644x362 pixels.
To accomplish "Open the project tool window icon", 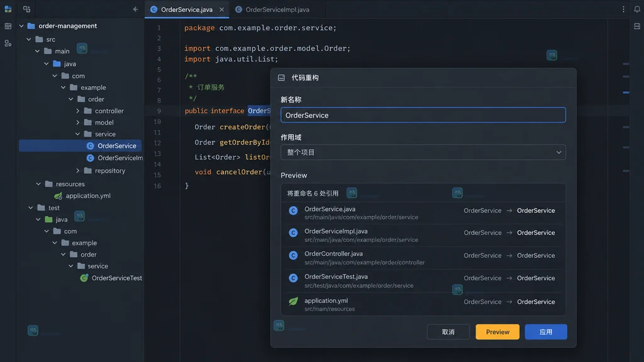I will point(8,9).
